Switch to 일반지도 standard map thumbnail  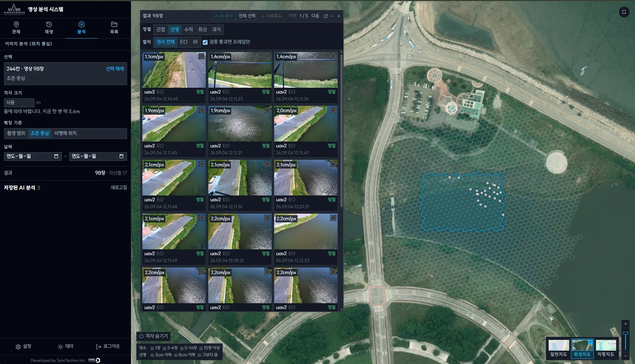[559, 348]
